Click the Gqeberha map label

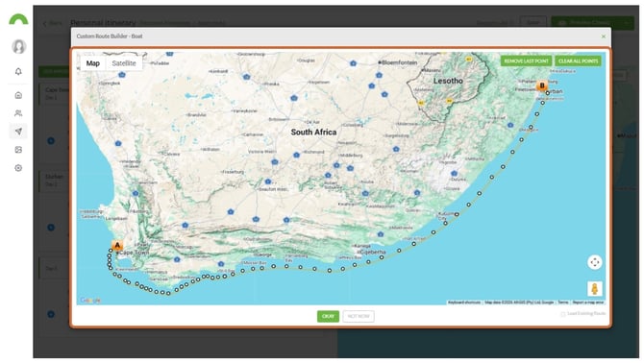coord(373,252)
